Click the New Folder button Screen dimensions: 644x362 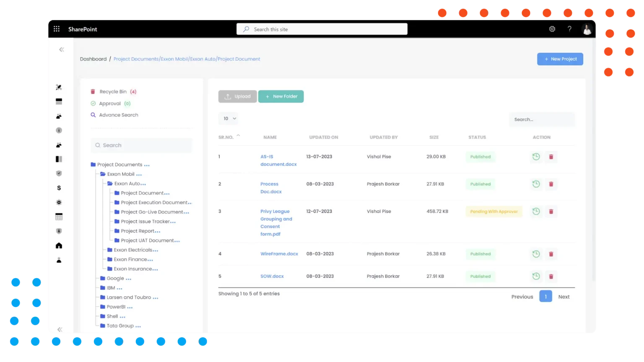281,96
